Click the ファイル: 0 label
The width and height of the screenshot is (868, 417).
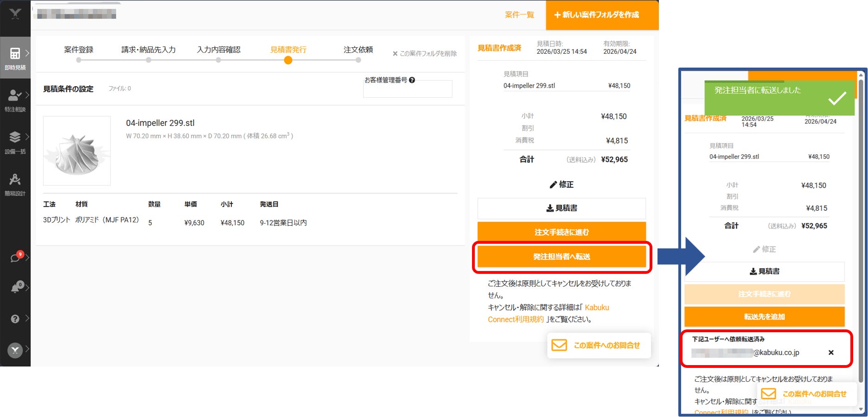120,88
